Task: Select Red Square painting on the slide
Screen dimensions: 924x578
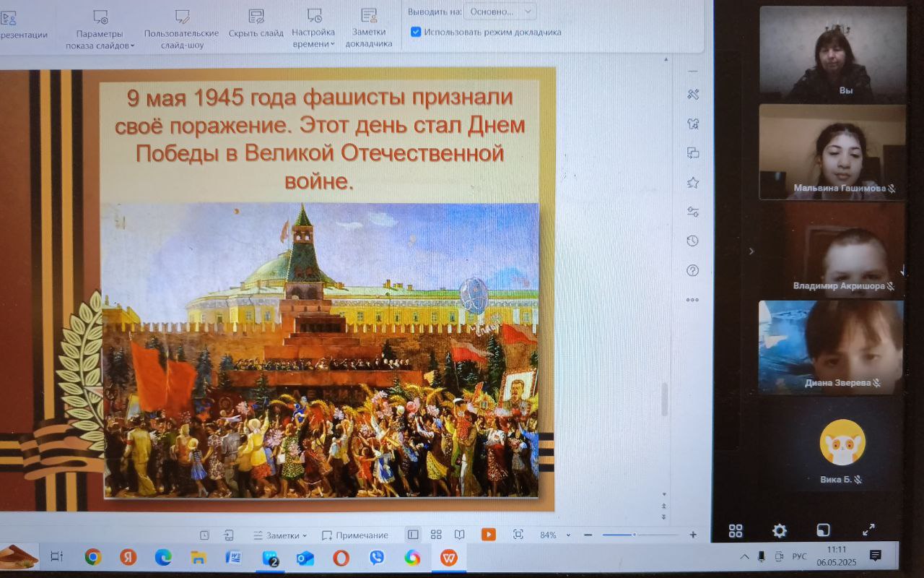Action: tap(321, 350)
